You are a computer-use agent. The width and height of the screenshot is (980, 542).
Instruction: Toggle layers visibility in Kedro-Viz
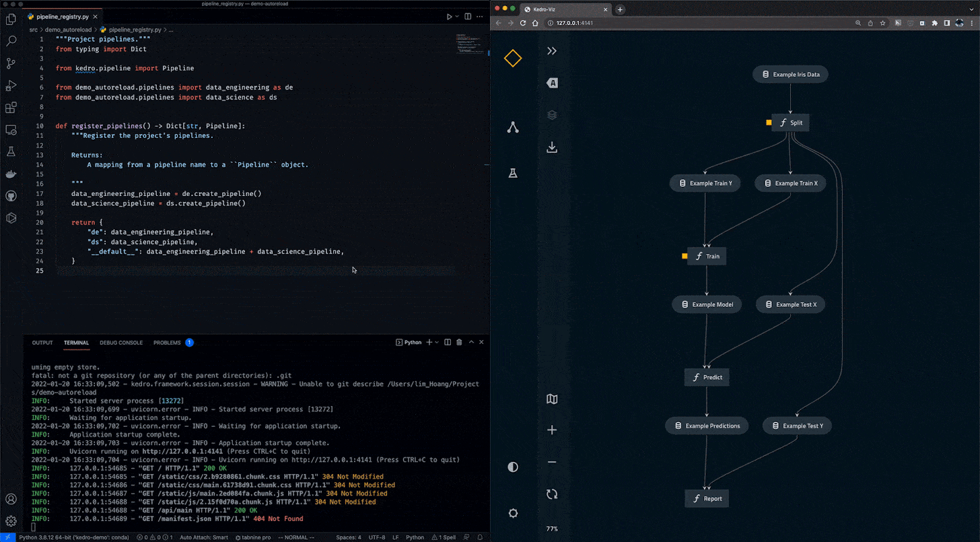(x=552, y=115)
